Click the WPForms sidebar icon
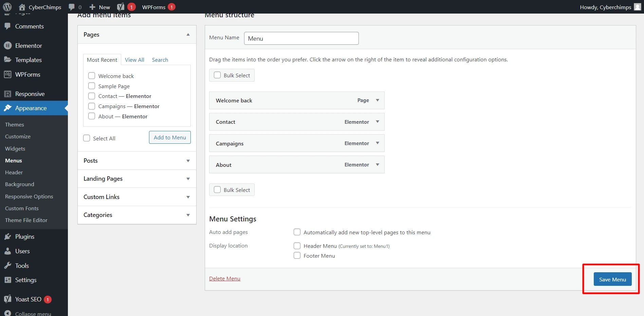This screenshot has width=644, height=316. tap(7, 74)
